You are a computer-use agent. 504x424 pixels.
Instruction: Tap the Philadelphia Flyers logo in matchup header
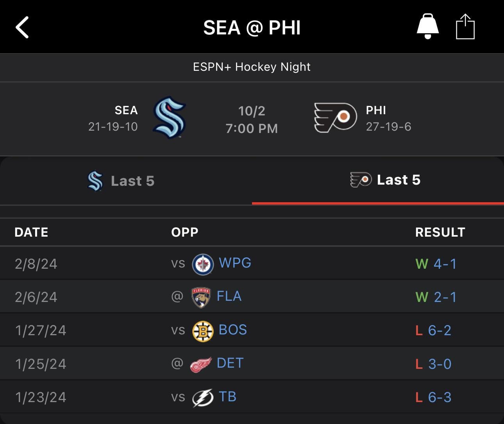(x=335, y=117)
